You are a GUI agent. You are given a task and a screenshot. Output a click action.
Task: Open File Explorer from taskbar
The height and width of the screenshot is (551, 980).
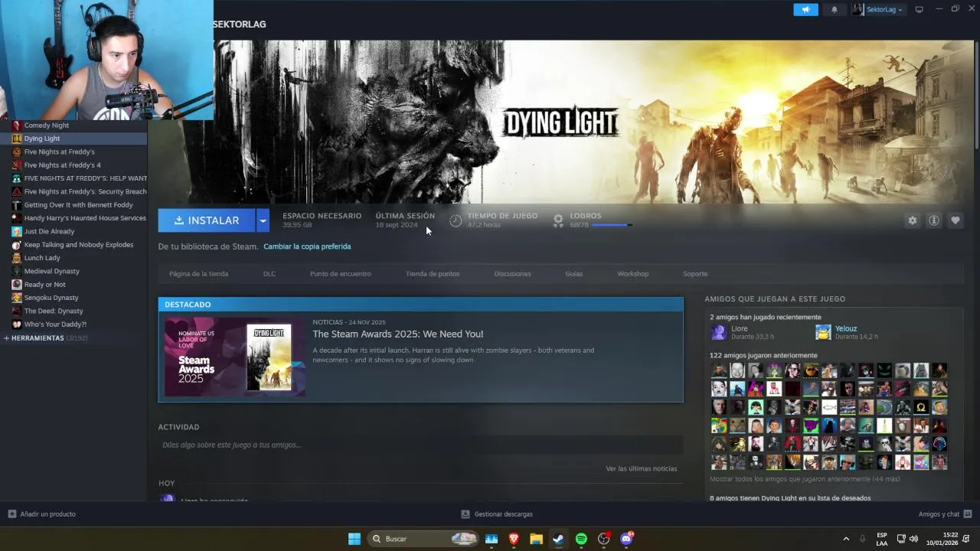(536, 539)
